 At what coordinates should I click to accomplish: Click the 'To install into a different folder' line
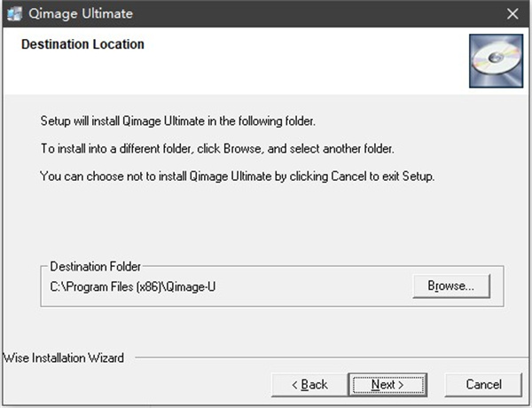click(217, 148)
